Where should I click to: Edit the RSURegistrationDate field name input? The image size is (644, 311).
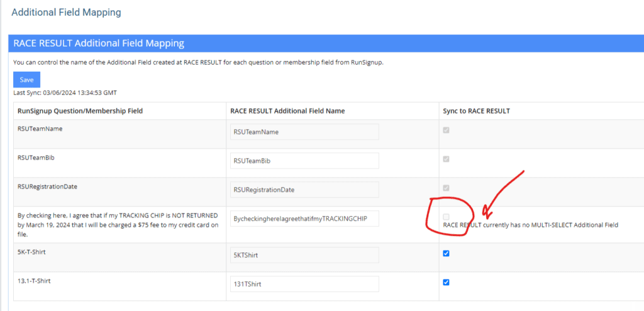pyautogui.click(x=304, y=189)
